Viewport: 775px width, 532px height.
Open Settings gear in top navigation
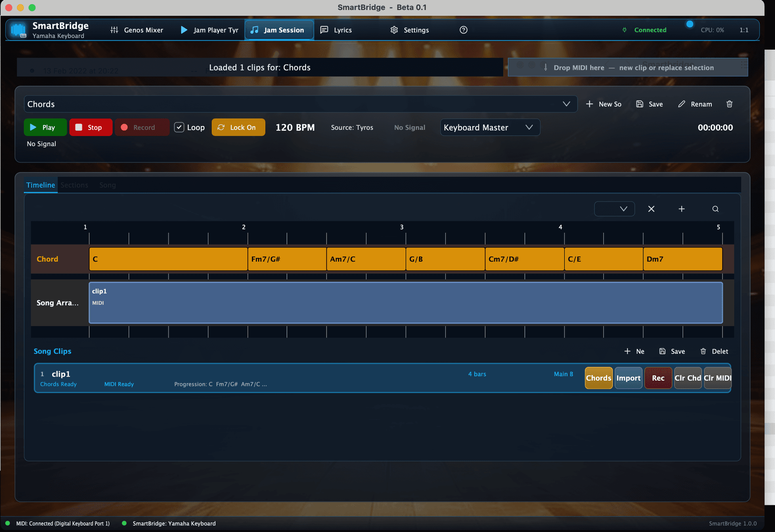click(x=409, y=30)
